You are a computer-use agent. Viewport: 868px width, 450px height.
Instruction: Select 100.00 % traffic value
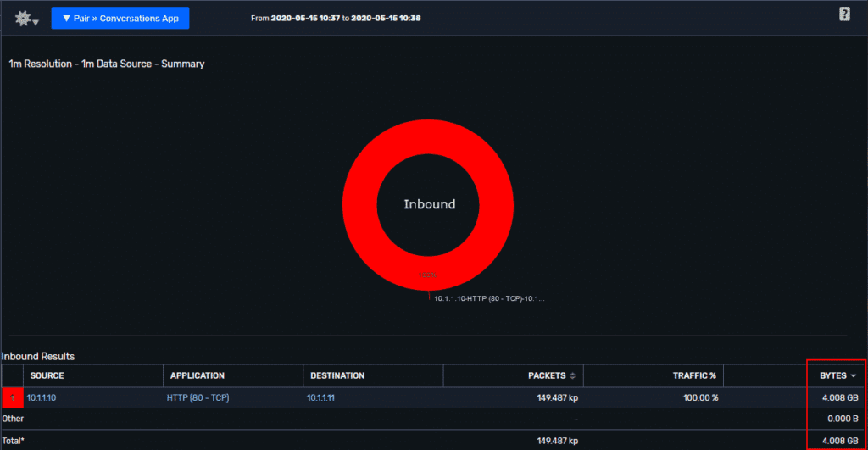click(701, 397)
